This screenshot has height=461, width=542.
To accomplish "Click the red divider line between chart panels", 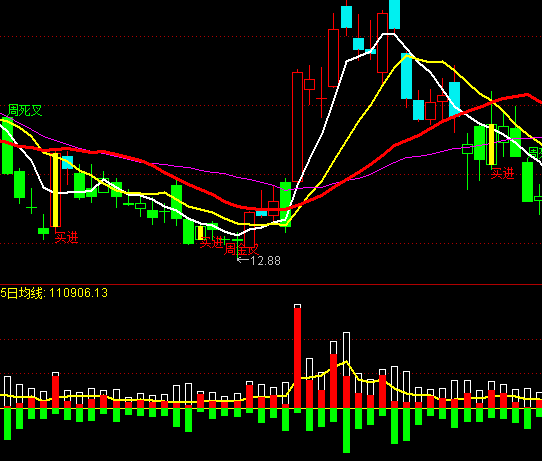I will pyautogui.click(x=271, y=284).
